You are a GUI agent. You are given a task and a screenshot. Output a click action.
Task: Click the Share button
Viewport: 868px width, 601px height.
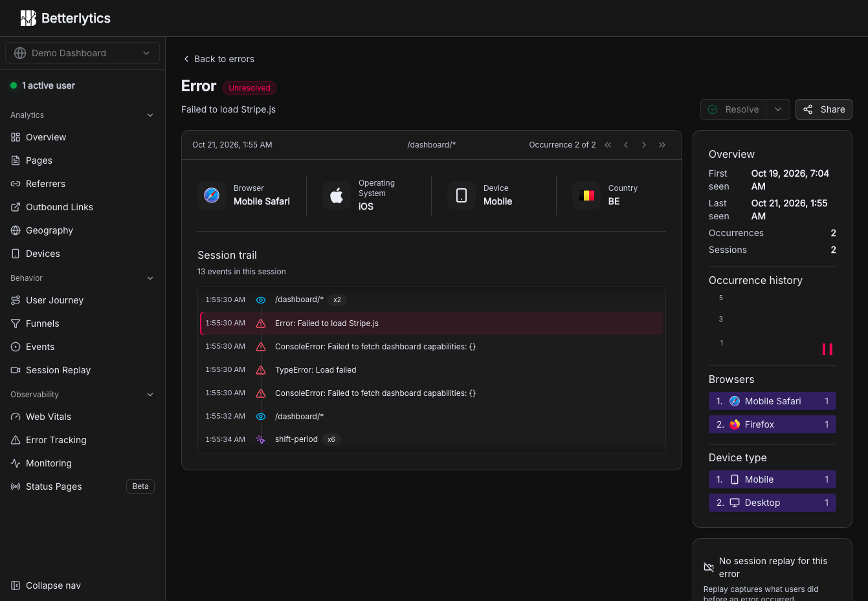pyautogui.click(x=824, y=109)
